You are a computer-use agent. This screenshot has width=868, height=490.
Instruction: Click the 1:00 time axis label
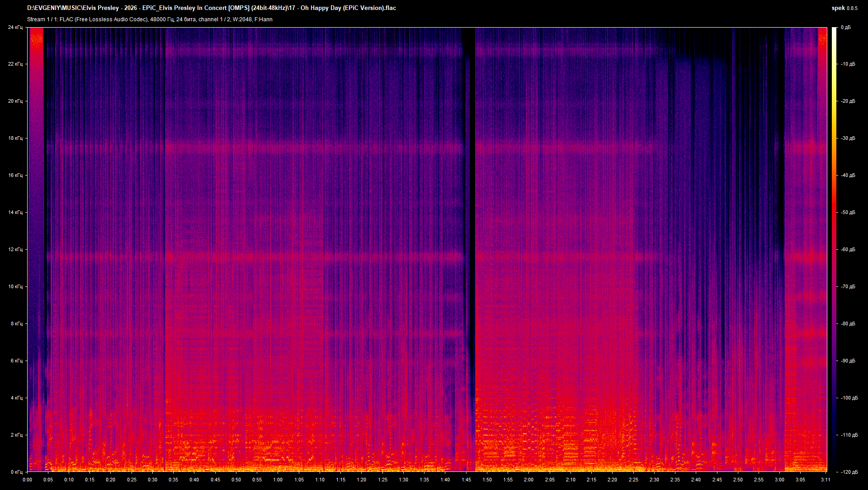[x=278, y=480]
